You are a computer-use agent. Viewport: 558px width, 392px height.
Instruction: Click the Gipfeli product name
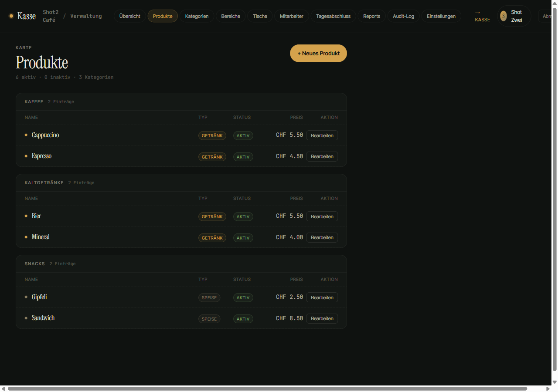tap(39, 297)
